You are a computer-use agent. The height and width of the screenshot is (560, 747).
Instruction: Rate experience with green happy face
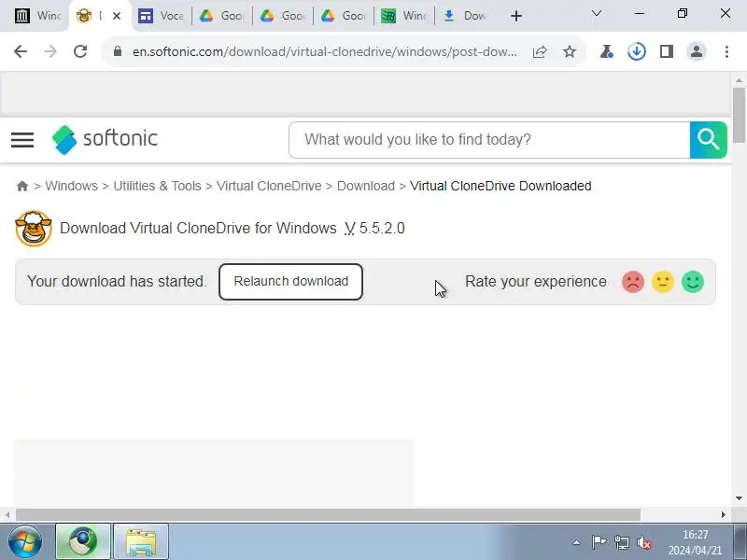tap(693, 282)
